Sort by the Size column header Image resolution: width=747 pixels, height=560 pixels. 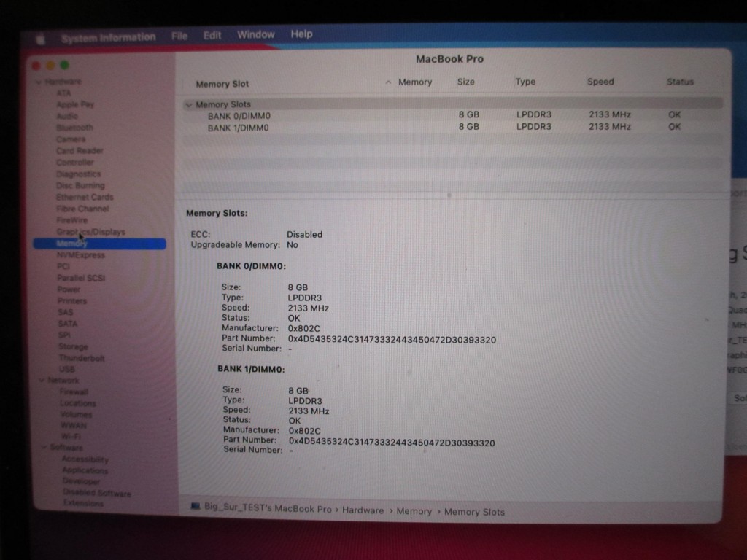466,82
